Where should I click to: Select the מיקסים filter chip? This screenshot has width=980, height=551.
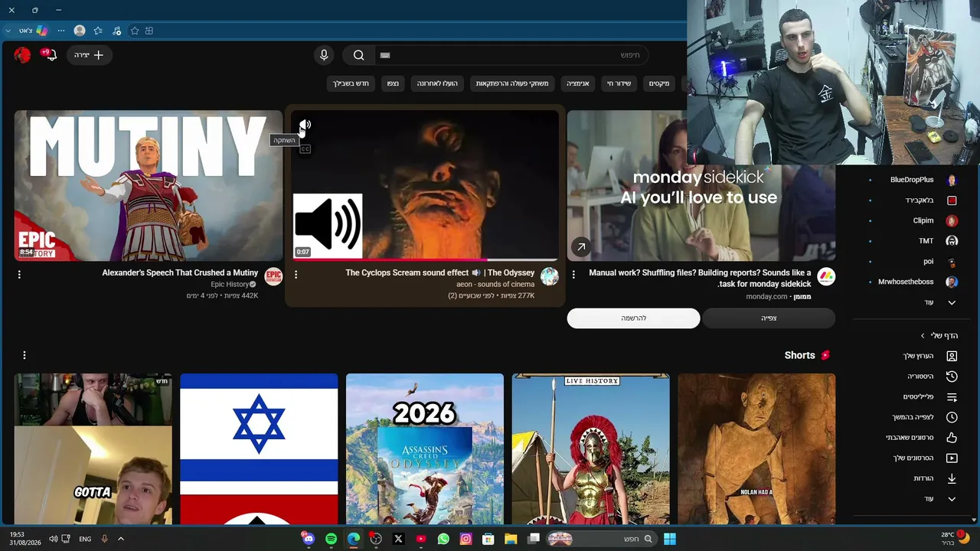[659, 83]
